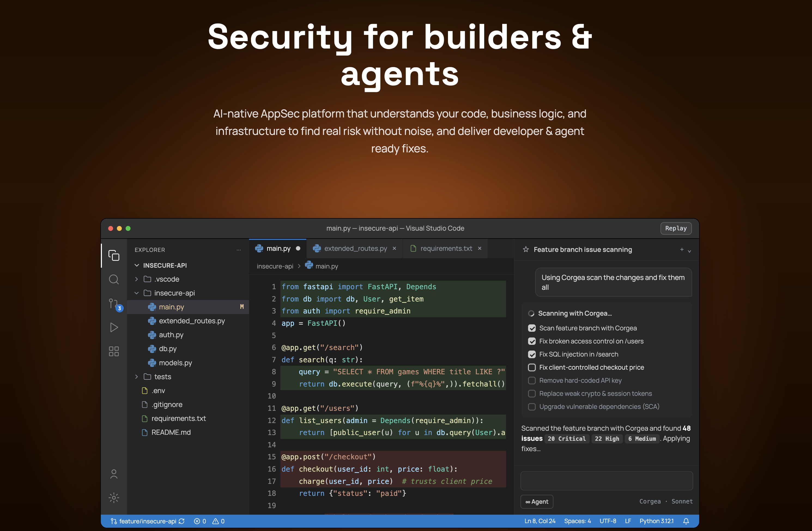Click UTF-8 encoding in status bar
This screenshot has width=812, height=531.
[608, 521]
